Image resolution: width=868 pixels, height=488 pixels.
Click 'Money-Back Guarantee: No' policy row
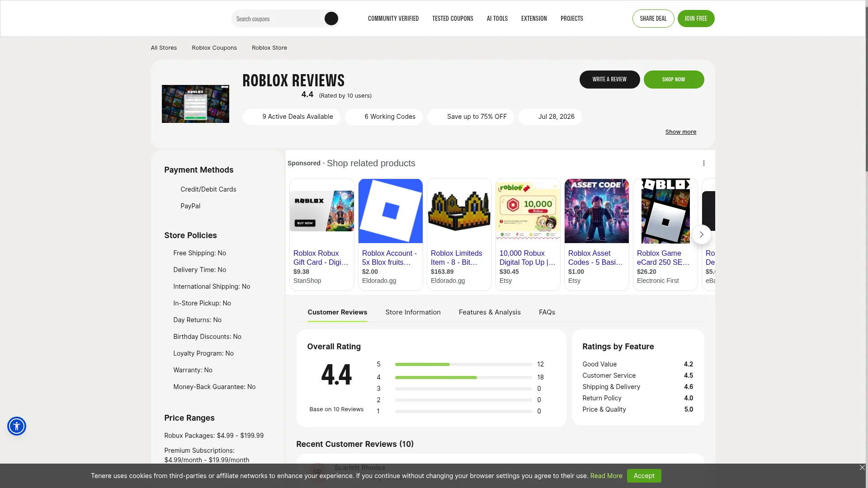214,387
